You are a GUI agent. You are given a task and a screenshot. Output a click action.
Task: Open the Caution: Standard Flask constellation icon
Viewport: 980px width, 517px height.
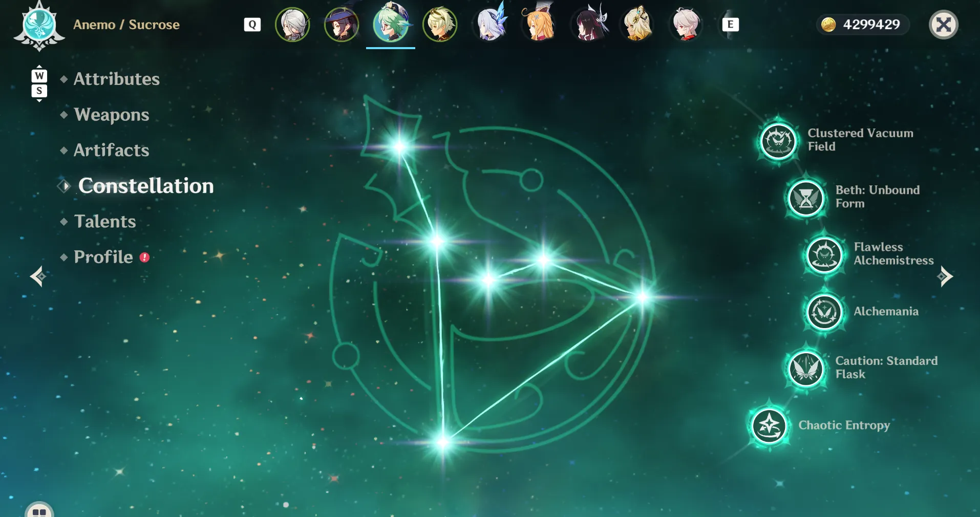[806, 368]
